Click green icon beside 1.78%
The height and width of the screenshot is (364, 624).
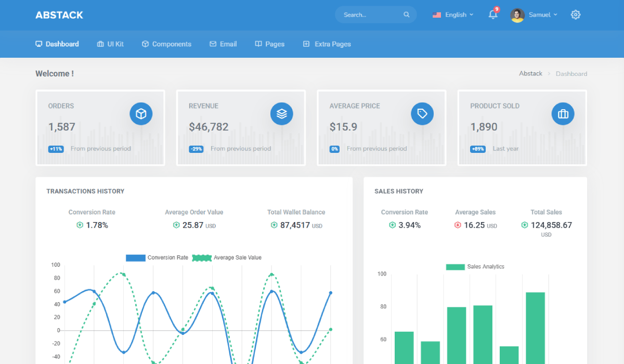click(x=80, y=225)
